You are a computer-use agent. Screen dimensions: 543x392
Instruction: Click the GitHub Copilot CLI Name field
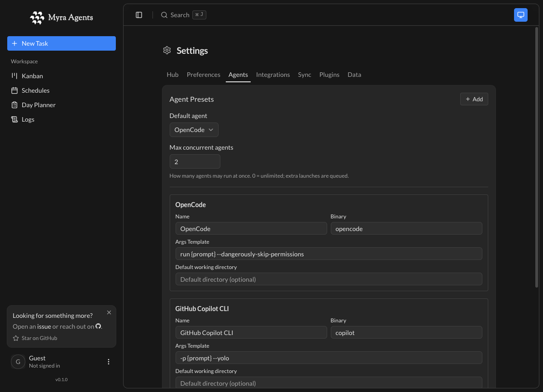[x=251, y=332]
